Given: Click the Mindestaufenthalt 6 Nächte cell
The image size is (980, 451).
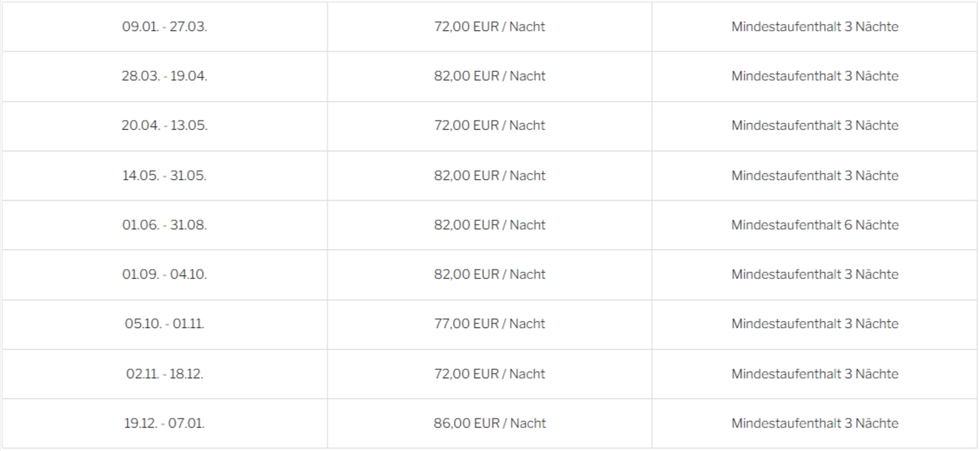Looking at the screenshot, I should [815, 225].
